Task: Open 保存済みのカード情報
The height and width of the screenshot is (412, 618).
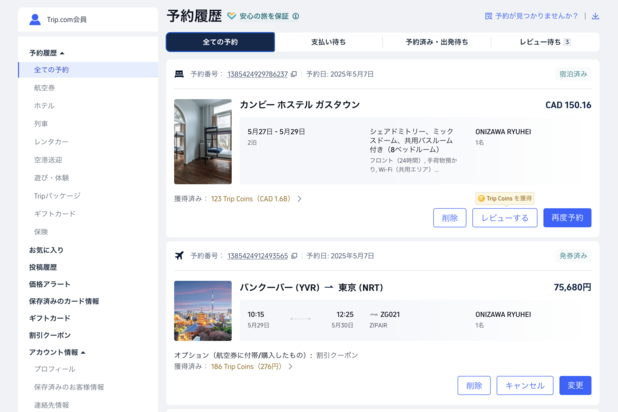Action: [64, 301]
